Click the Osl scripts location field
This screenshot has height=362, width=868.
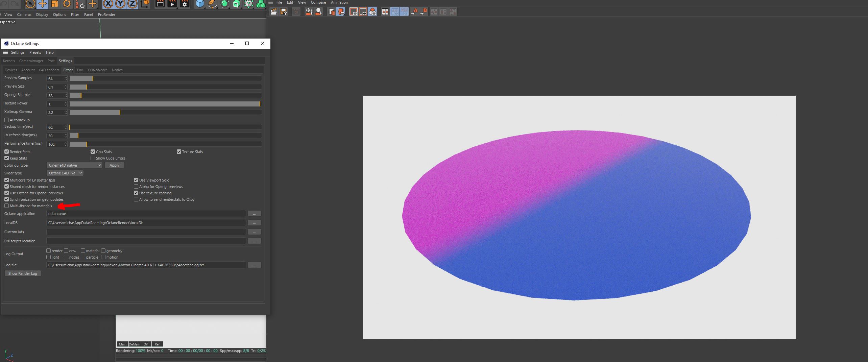146,241
